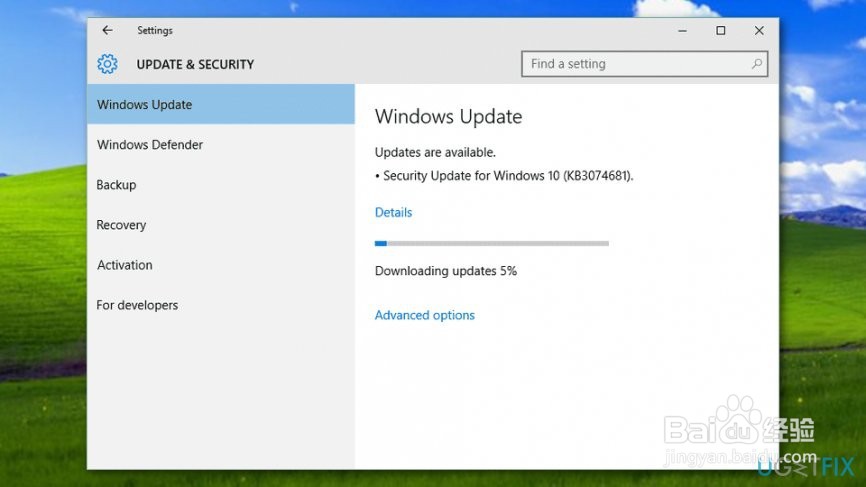Go to Recovery settings

(221, 225)
